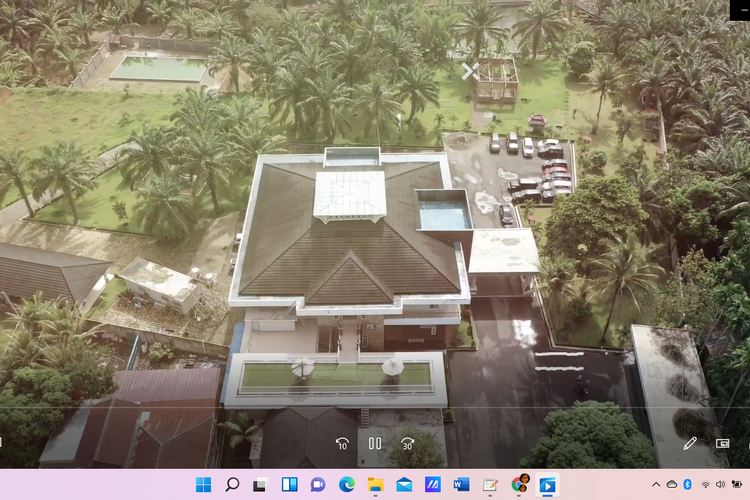This screenshot has width=750, height=500.
Task: Click the volume speaker icon
Action: click(x=721, y=485)
